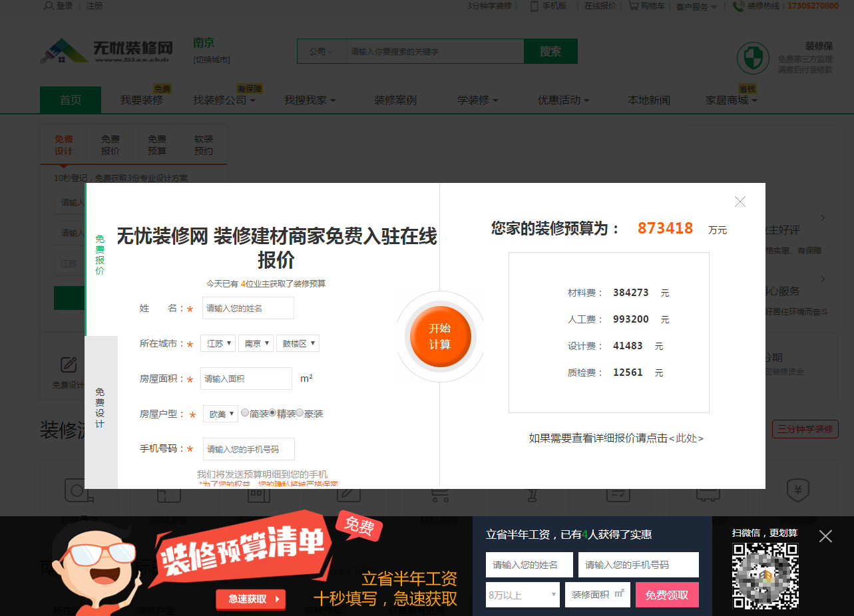Click banner 请输入您的姓名 input
Viewport: 854px width, 616px height.
(x=529, y=565)
